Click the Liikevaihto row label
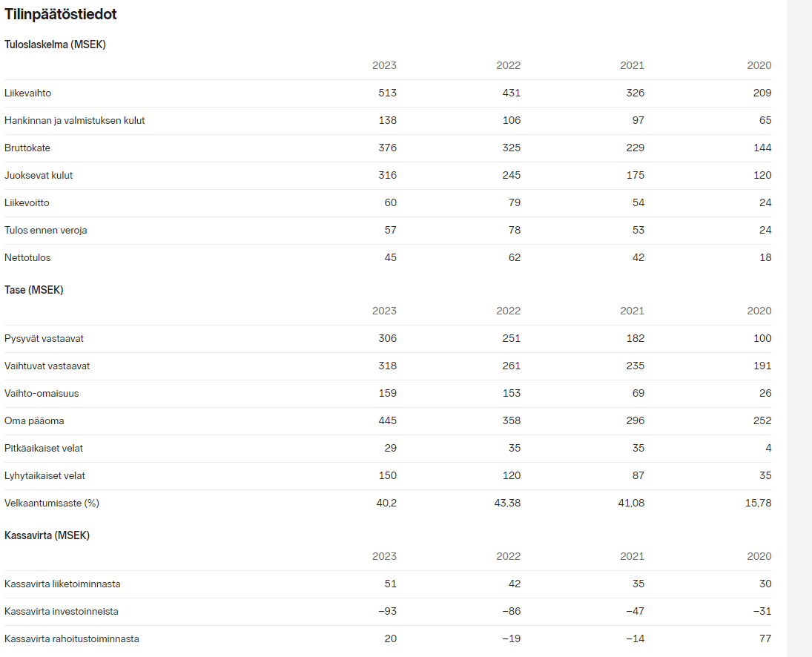812x657 pixels. click(28, 93)
